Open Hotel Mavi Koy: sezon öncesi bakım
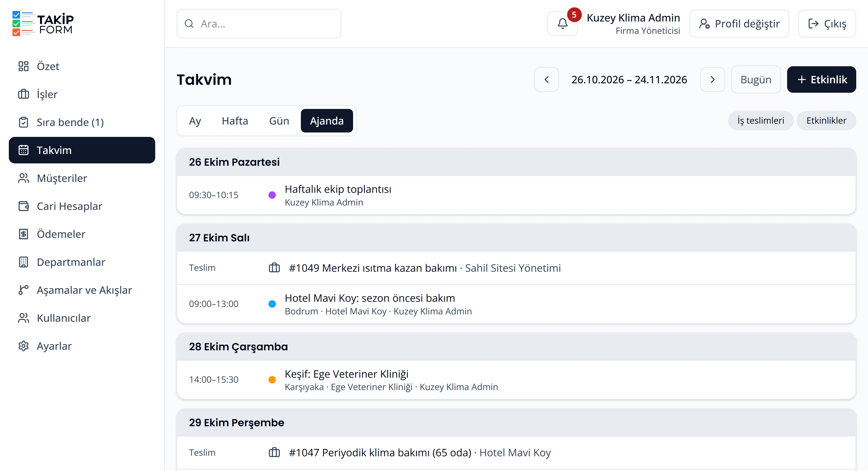This screenshot has height=471, width=868. point(516,304)
